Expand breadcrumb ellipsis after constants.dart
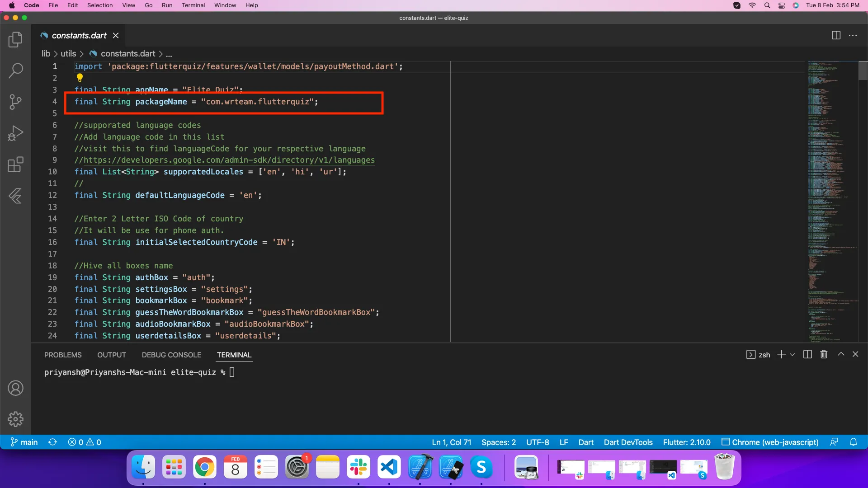This screenshot has width=868, height=488. pos(169,54)
